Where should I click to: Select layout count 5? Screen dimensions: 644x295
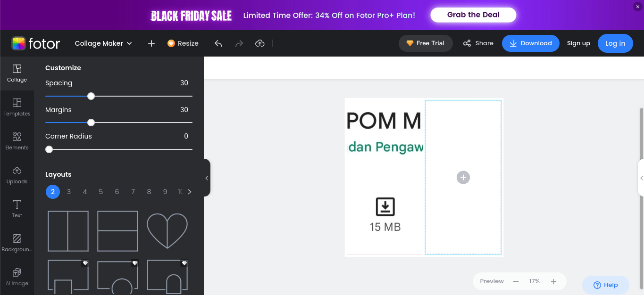tap(101, 192)
